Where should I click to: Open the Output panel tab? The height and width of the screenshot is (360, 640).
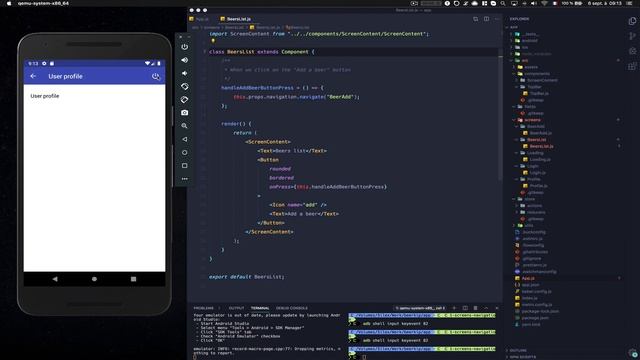236,308
